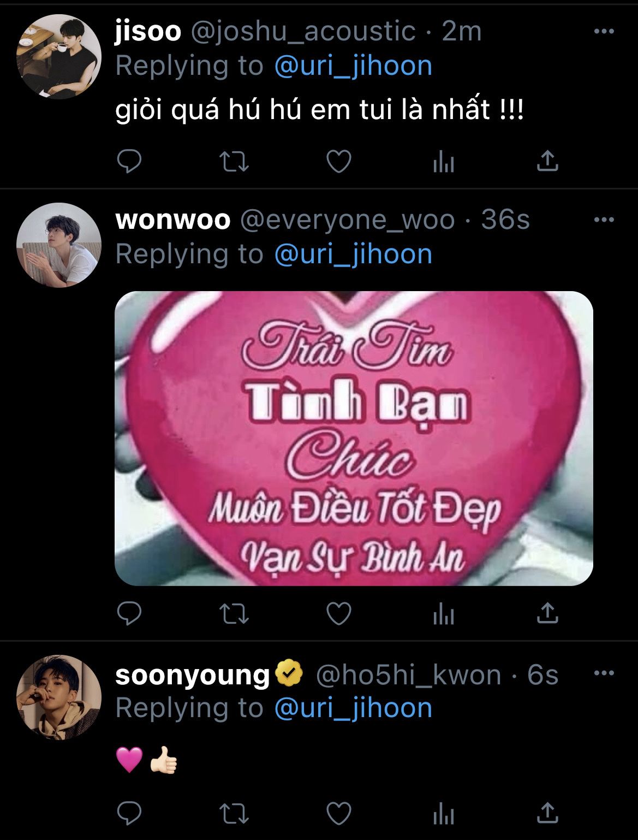Open more options for jisoo's tweet
Image resolution: width=638 pixels, height=840 pixels.
coord(604,32)
